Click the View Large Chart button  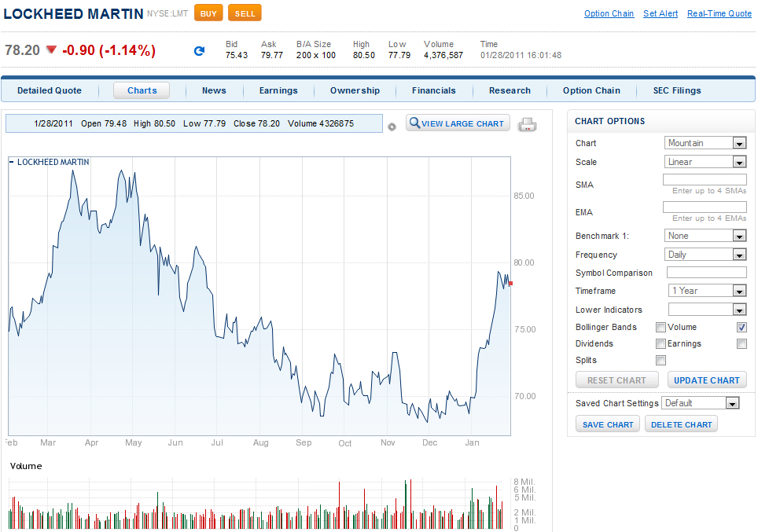(x=458, y=123)
